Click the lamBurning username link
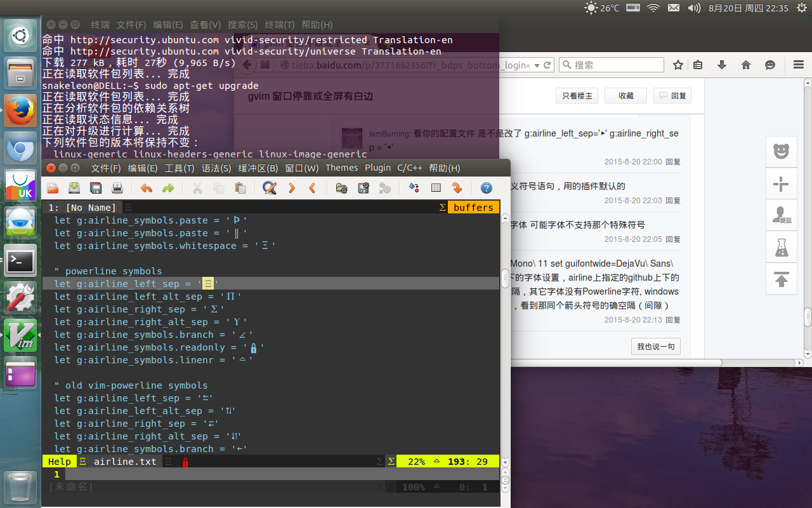The width and height of the screenshot is (812, 508). coord(390,134)
